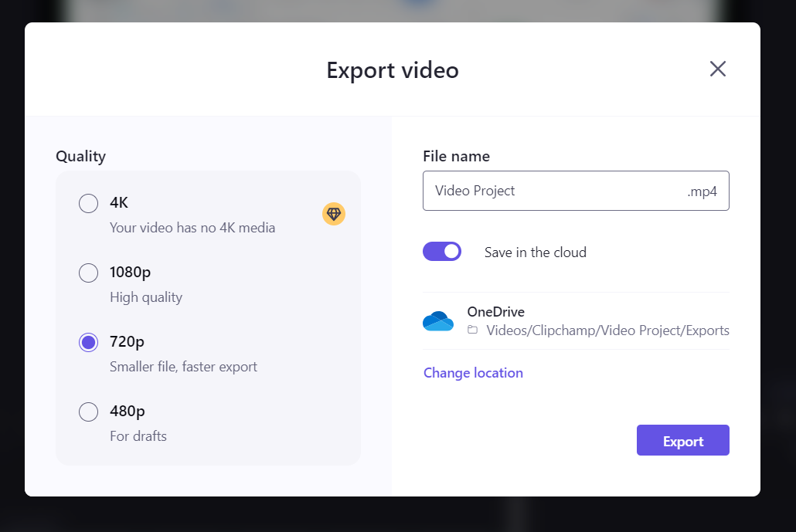Close the Export video dialog

click(718, 69)
